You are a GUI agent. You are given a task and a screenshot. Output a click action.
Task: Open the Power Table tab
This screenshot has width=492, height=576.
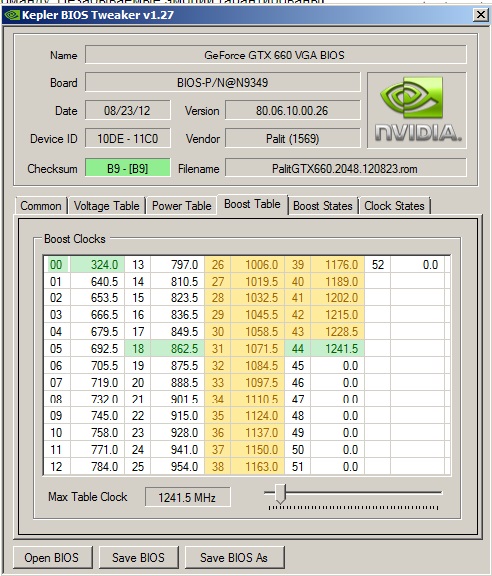[182, 206]
